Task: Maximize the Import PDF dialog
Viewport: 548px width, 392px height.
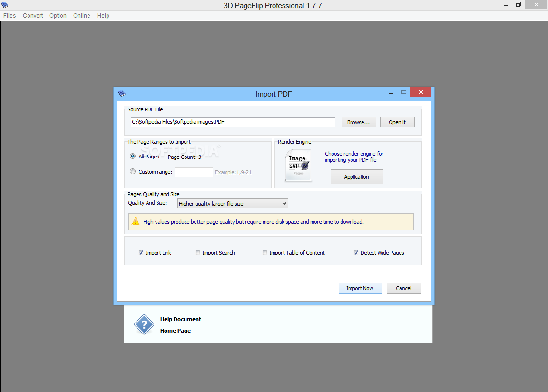Action: (x=404, y=92)
